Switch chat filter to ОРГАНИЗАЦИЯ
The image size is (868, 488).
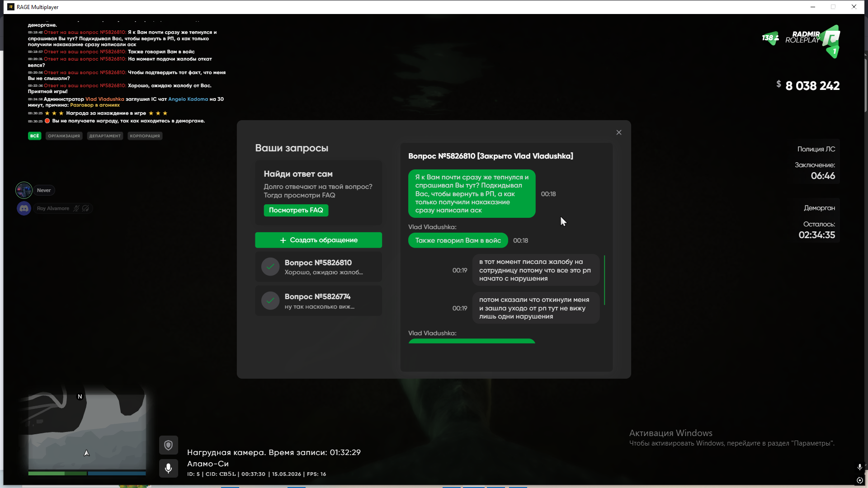64,136
